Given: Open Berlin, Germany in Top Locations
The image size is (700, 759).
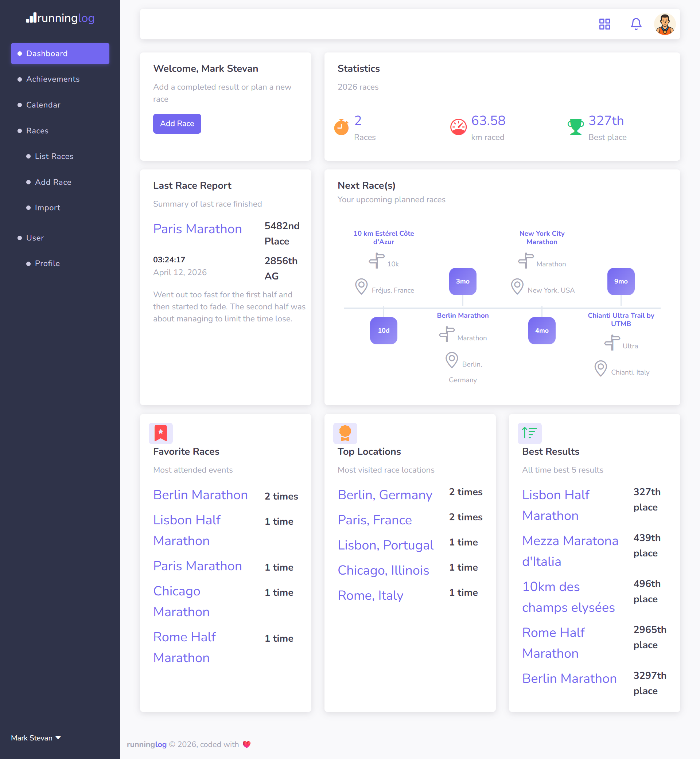Looking at the screenshot, I should [385, 495].
